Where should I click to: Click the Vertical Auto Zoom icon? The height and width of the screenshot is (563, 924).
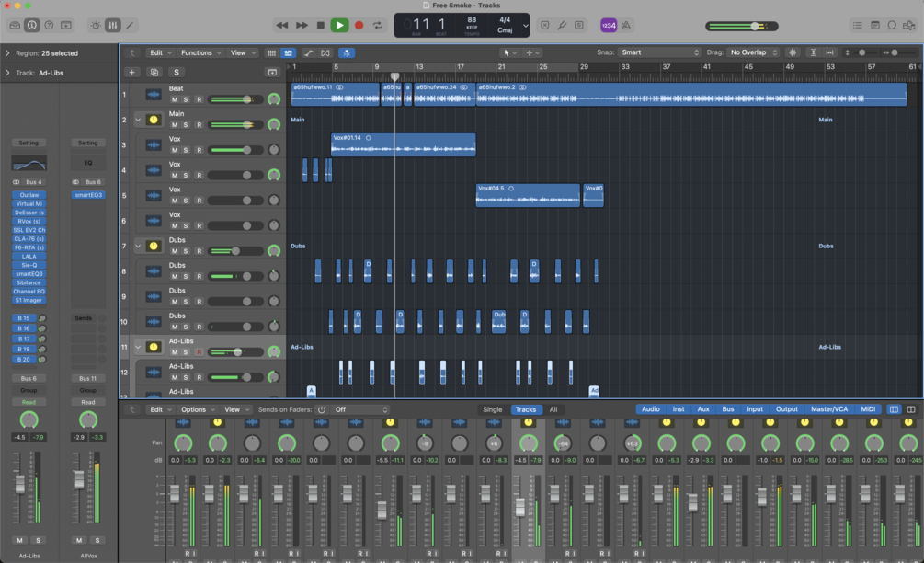pos(814,52)
